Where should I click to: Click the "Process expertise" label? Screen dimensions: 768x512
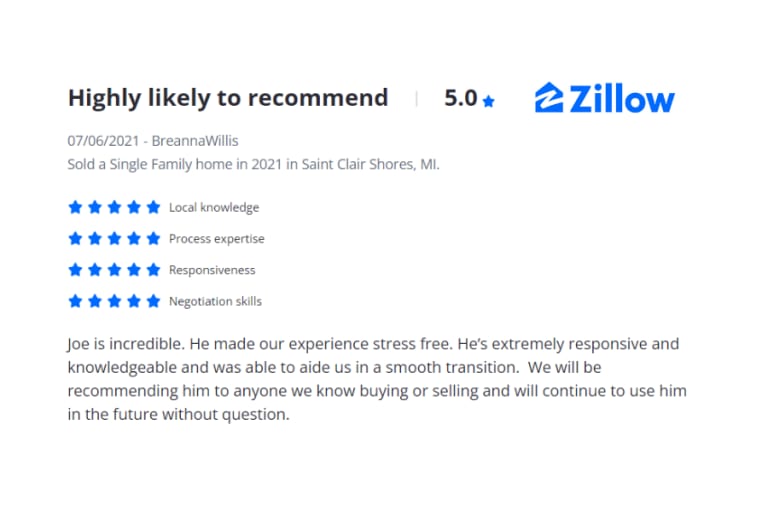point(217,239)
